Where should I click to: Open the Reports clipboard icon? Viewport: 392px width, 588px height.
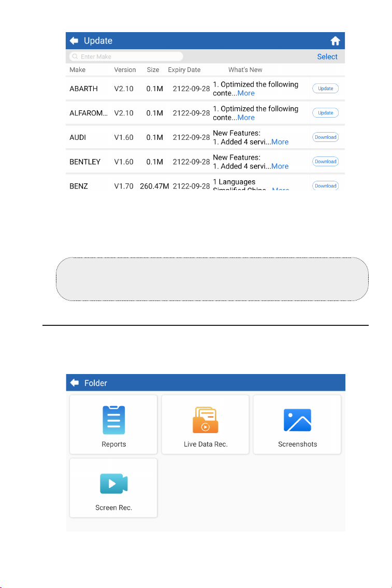click(113, 420)
